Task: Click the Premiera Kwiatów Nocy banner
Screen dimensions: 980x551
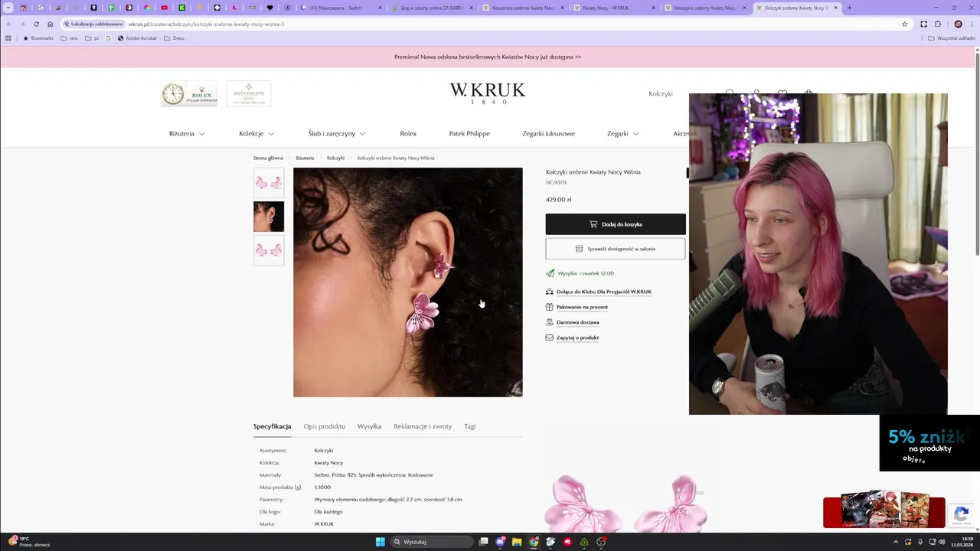Action: (488, 57)
